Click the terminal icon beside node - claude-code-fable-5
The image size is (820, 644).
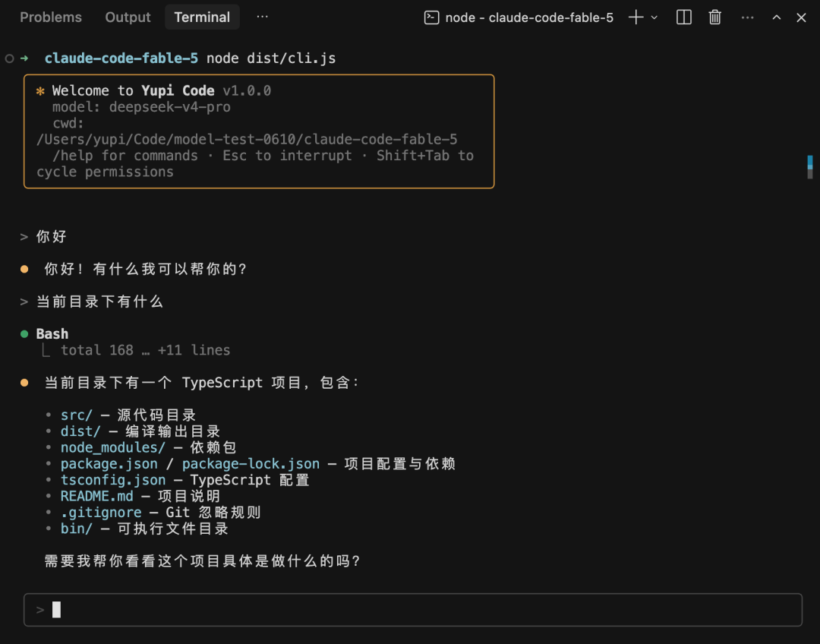[x=431, y=17]
